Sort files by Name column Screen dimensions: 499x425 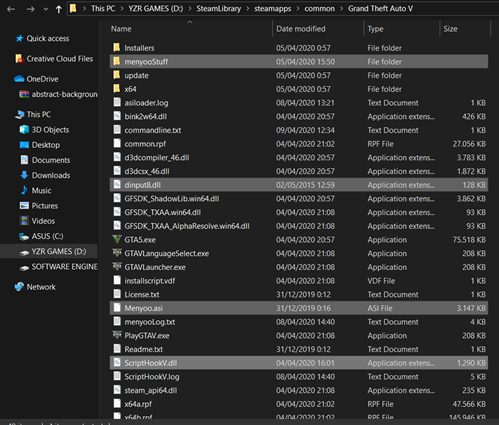coord(121,29)
